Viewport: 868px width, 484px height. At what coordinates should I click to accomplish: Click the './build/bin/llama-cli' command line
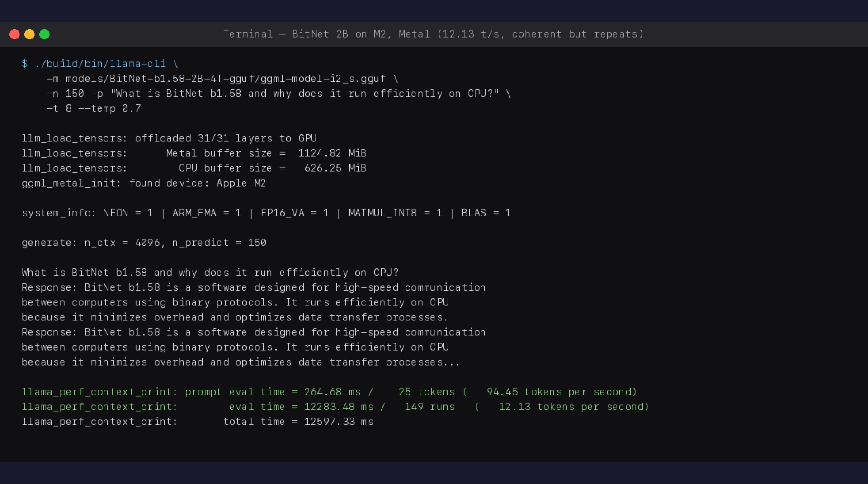[100, 64]
